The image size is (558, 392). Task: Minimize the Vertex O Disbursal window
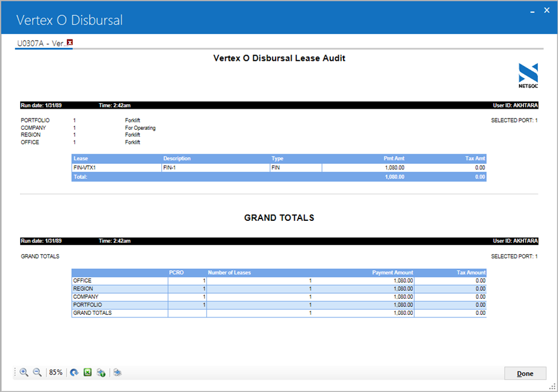click(x=532, y=11)
